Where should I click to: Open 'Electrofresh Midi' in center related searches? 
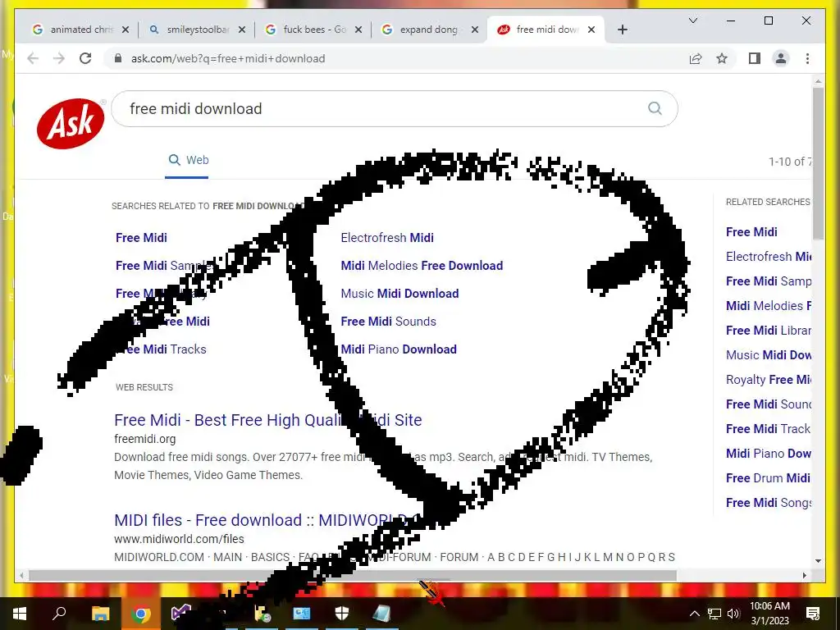(387, 238)
